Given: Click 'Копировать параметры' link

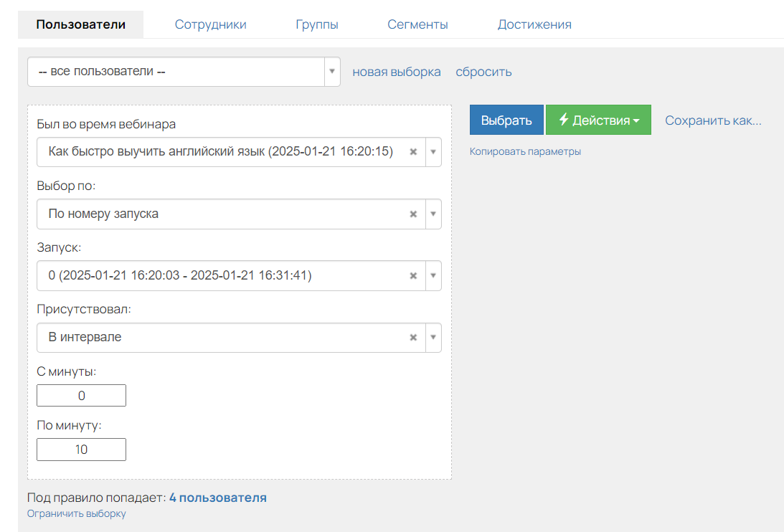Looking at the screenshot, I should [x=525, y=151].
